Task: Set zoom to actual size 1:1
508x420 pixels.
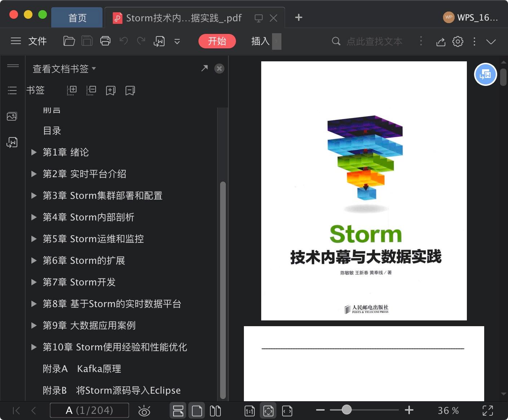Action: 250,411
